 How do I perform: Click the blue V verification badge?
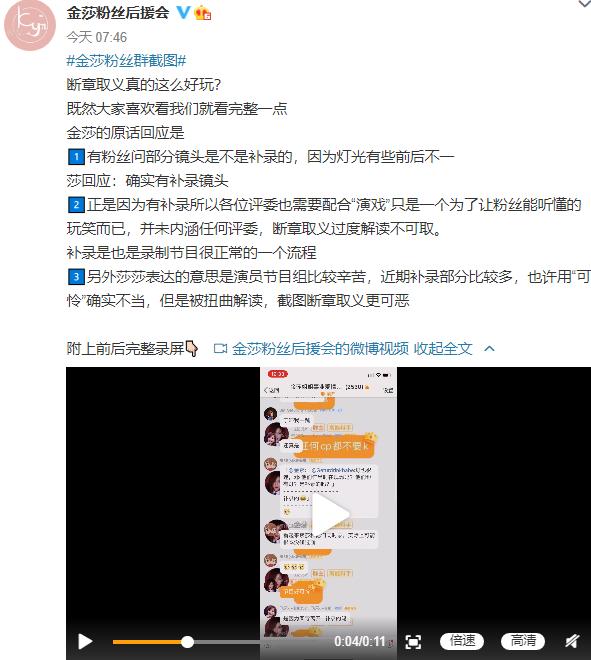pyautogui.click(x=183, y=13)
